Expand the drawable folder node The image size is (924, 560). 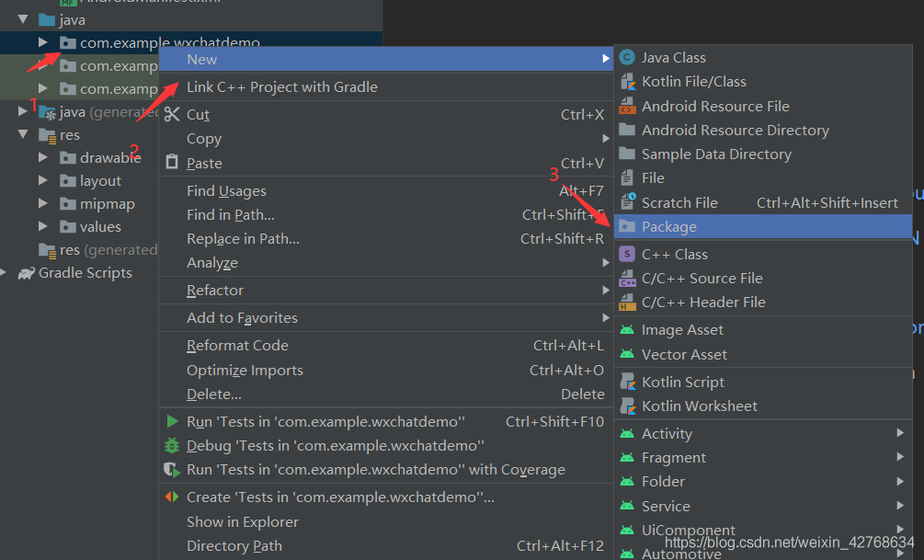click(43, 157)
